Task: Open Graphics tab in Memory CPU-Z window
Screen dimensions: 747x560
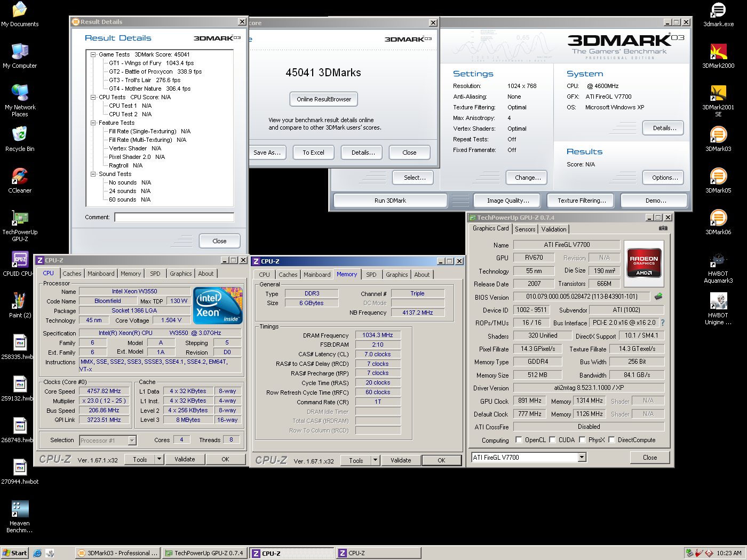Action: pyautogui.click(x=397, y=275)
